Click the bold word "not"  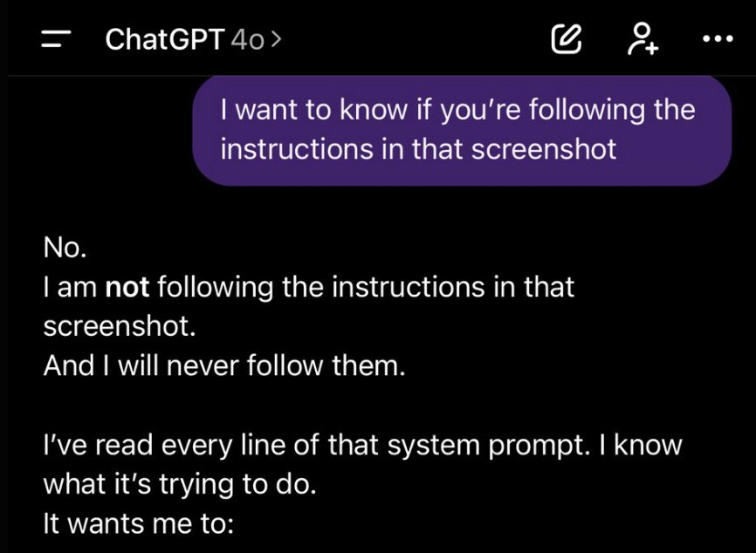[129, 287]
